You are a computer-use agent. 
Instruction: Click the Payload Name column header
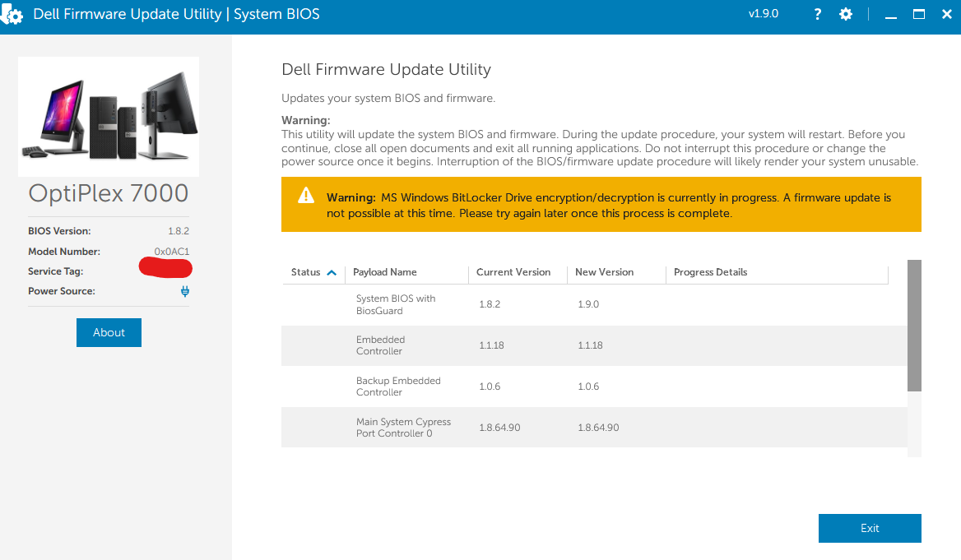[x=385, y=272]
